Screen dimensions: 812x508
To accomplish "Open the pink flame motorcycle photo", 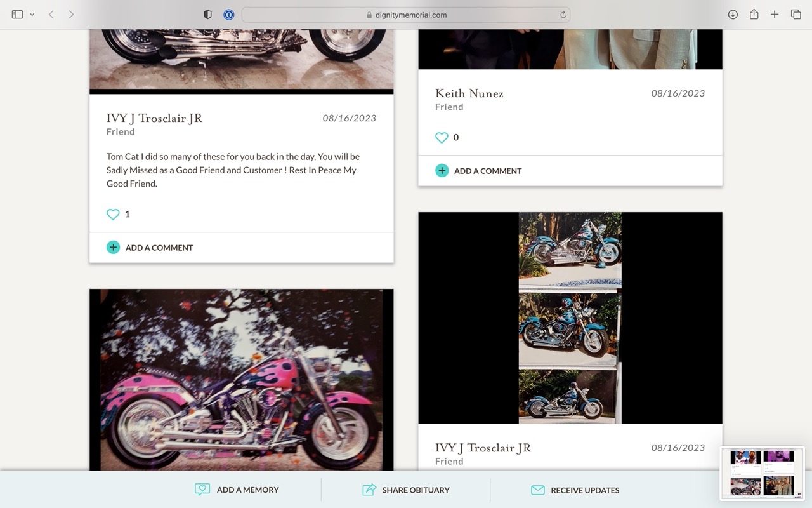I will pos(241,380).
